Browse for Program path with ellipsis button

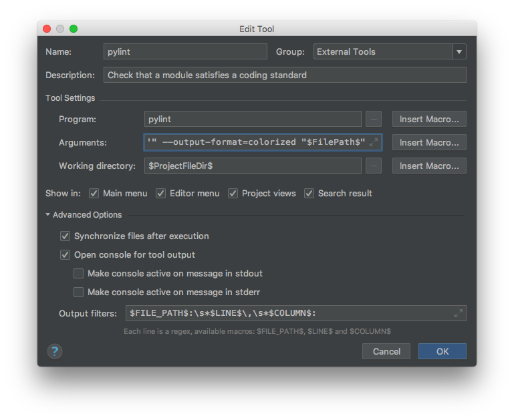pos(374,119)
